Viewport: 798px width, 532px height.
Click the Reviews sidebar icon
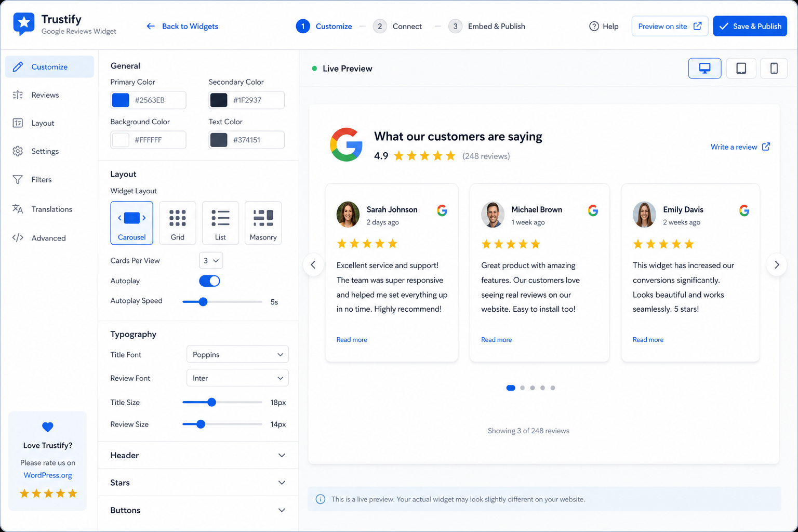(18, 95)
